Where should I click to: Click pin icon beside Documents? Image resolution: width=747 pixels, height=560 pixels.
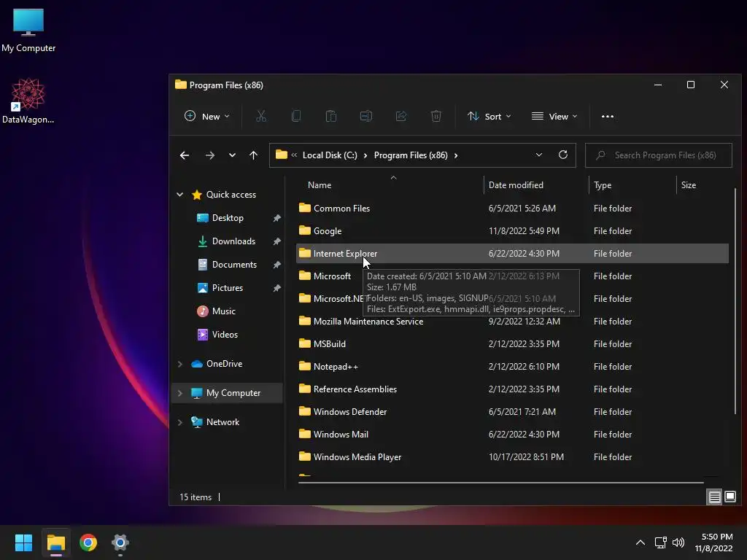tap(276, 265)
